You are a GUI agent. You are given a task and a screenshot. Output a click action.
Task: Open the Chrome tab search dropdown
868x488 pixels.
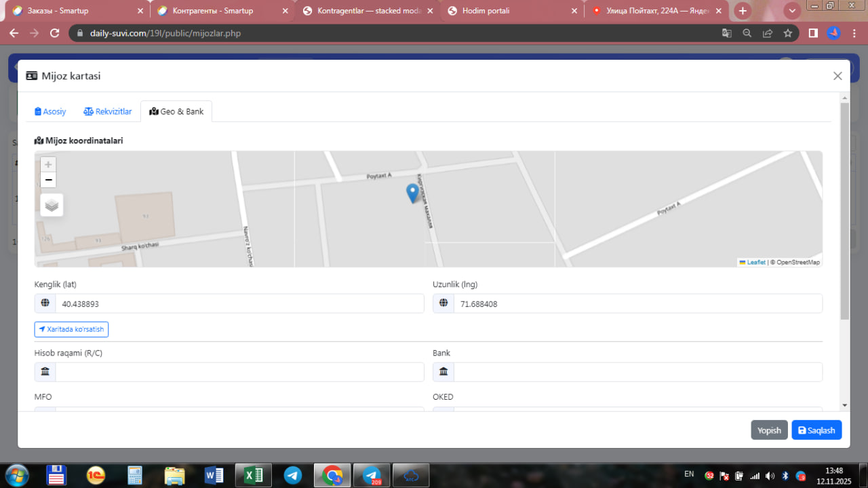pos(792,11)
